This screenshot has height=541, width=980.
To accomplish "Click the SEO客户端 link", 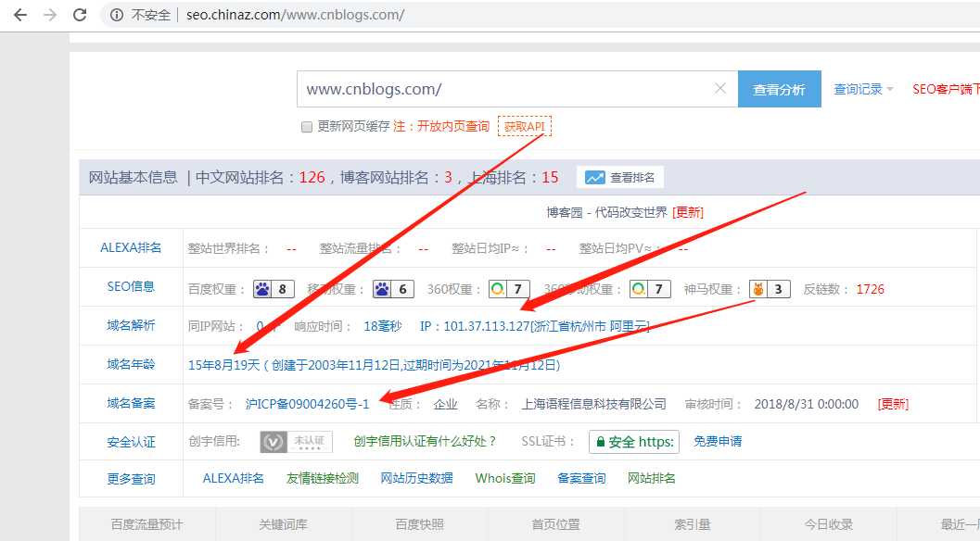I will click(946, 89).
